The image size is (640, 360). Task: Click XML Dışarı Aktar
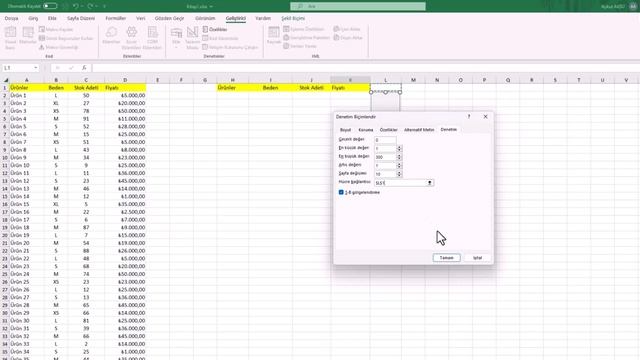click(x=348, y=38)
